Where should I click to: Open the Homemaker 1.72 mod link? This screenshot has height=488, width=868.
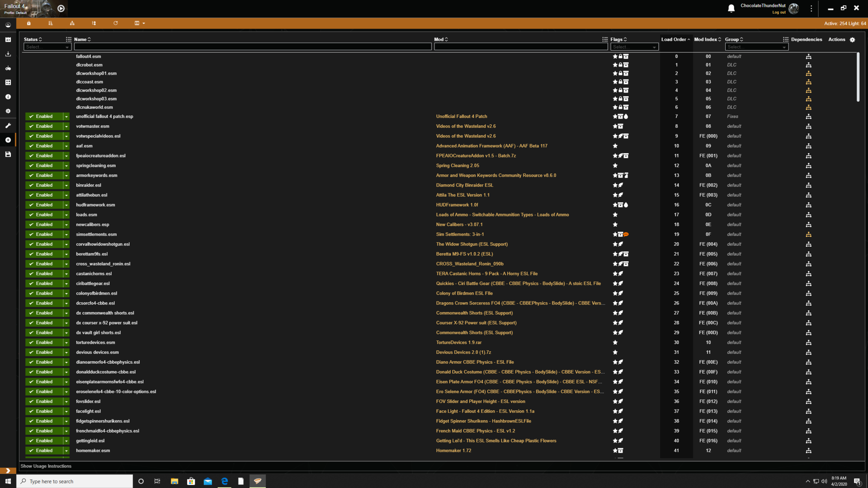[x=453, y=450]
